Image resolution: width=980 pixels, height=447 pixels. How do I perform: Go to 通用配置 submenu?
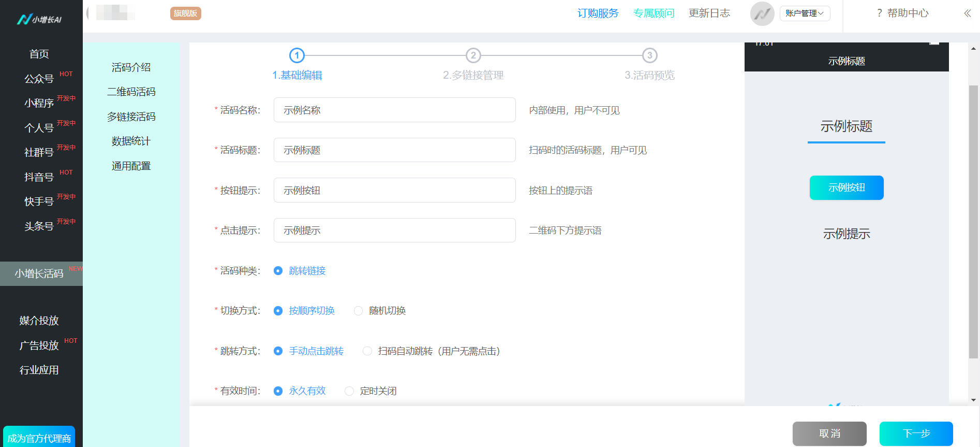pos(131,166)
